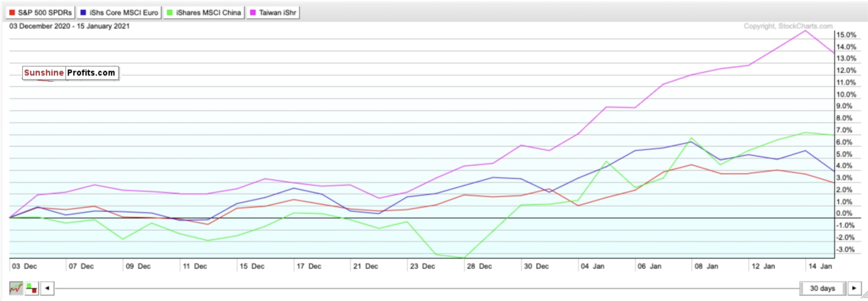The image size is (868, 301).
Task: Switch to the histogram bar chart icon
Action: pyautogui.click(x=32, y=288)
